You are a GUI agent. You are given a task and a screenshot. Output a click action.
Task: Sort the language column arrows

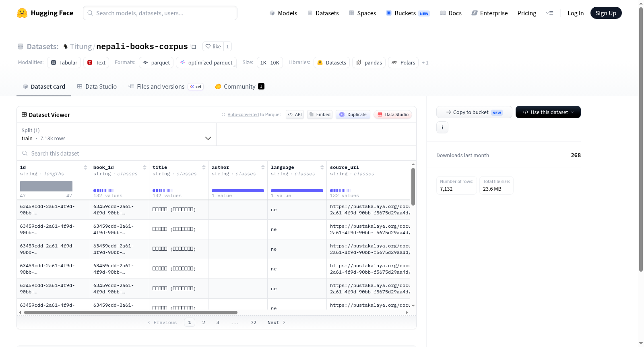[322, 167]
